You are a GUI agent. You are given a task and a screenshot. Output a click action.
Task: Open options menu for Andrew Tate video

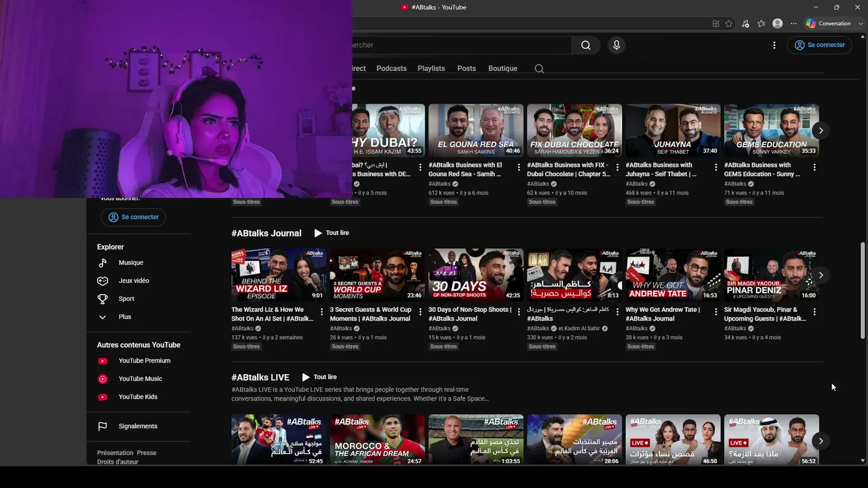point(716,312)
